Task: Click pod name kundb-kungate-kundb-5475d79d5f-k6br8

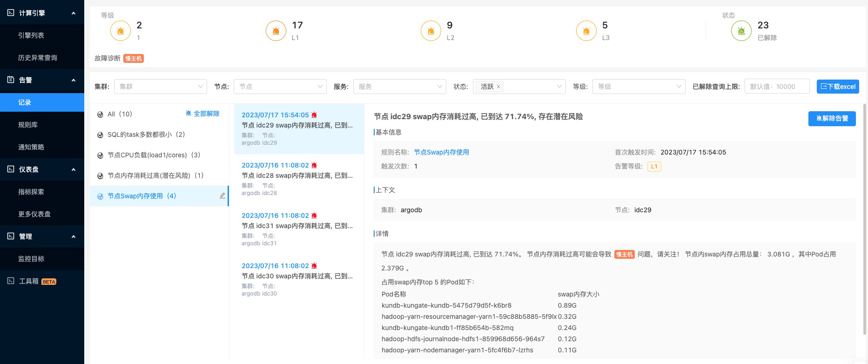Action: pyautogui.click(x=446, y=305)
